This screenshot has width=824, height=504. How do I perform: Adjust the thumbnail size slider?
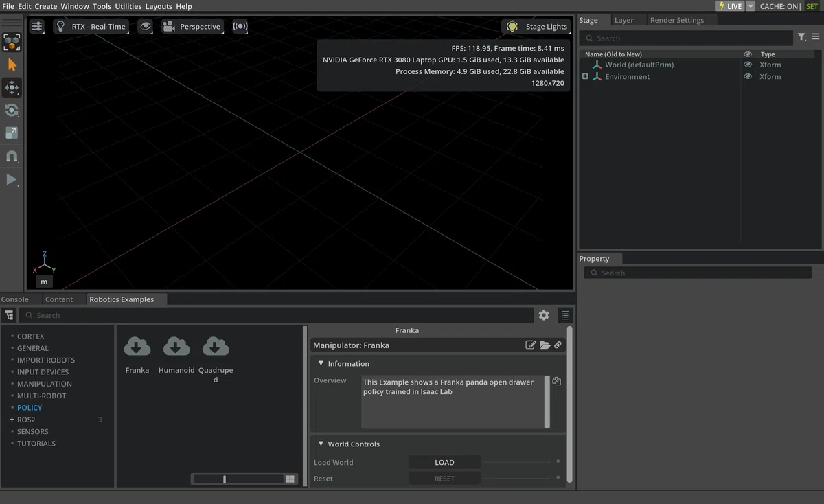coord(239,479)
